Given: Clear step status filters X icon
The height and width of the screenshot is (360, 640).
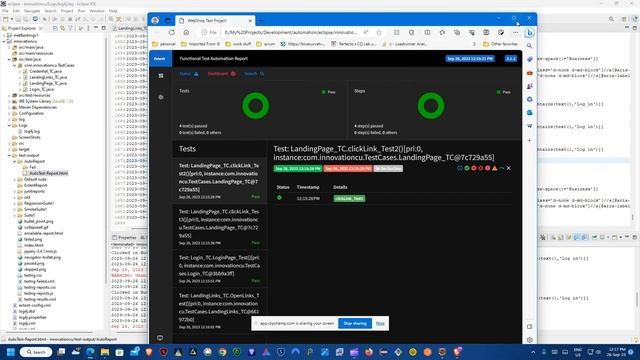Looking at the screenshot, I should click(x=509, y=168).
